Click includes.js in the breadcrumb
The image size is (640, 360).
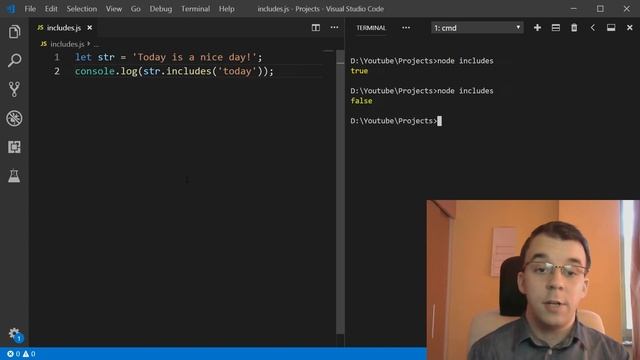[67, 44]
